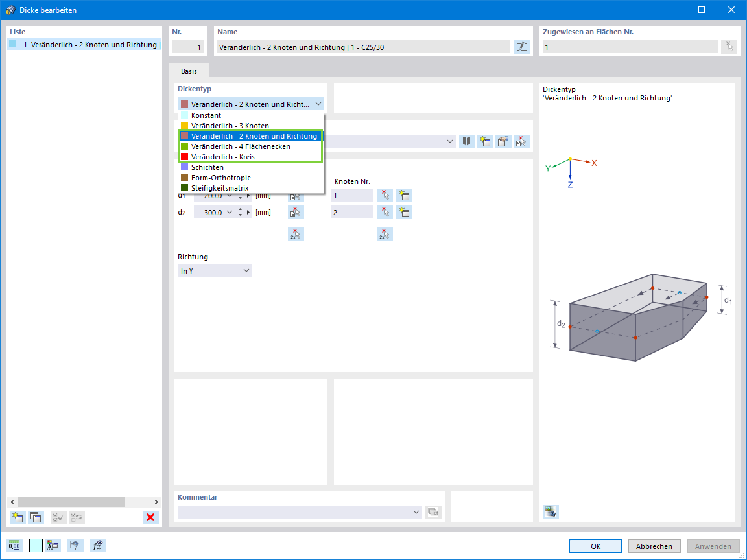747x560 pixels.
Task: Click the new node icon for Knoten 2
Action: click(x=404, y=213)
